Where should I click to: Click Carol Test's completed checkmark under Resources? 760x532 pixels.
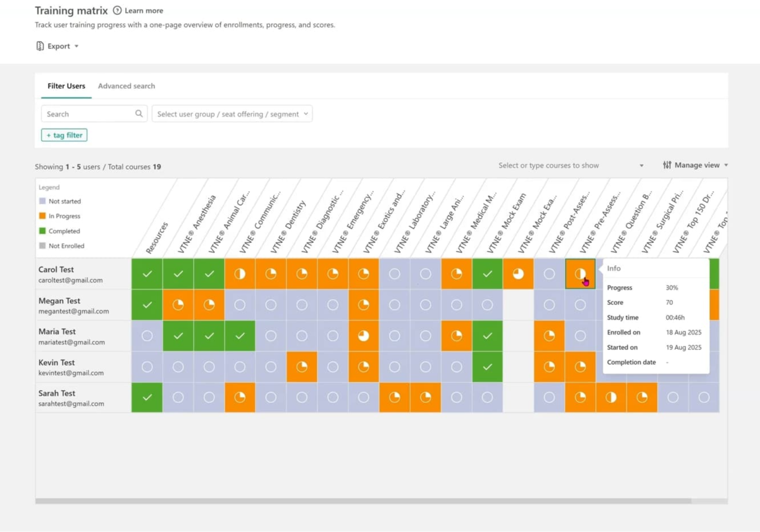pyautogui.click(x=147, y=274)
